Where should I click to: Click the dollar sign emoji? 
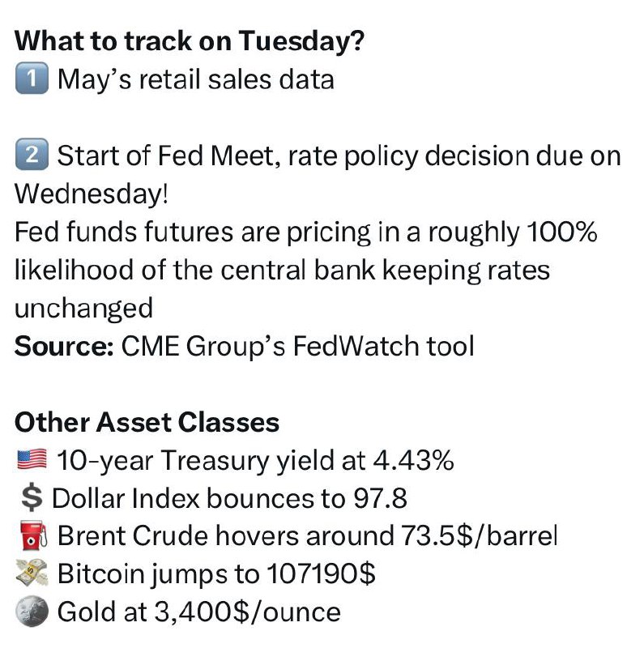pyautogui.click(x=32, y=498)
